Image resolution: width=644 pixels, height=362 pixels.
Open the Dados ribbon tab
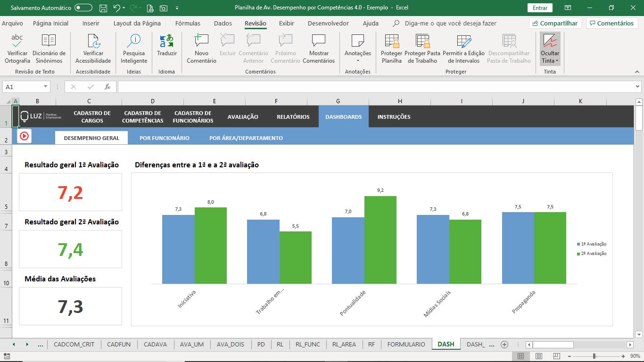click(223, 23)
